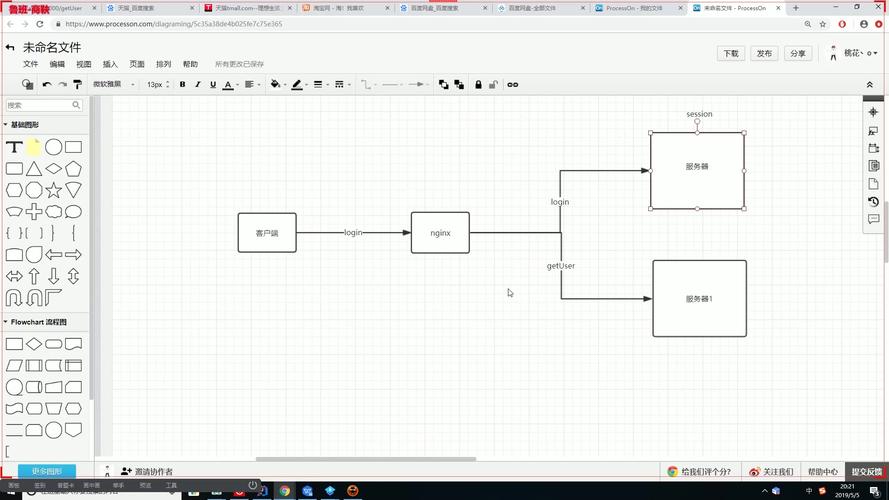The width and height of the screenshot is (889, 500).
Task: Lock the selected shape
Action: [x=479, y=84]
